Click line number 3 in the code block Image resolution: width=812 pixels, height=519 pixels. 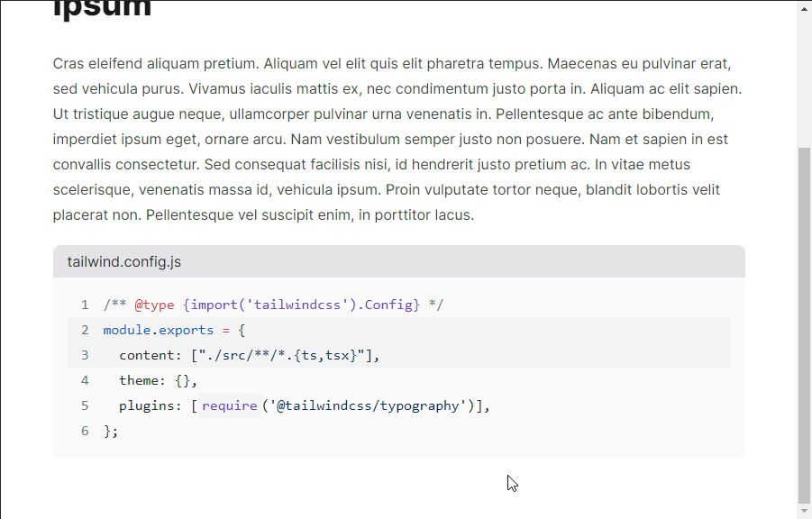point(85,355)
